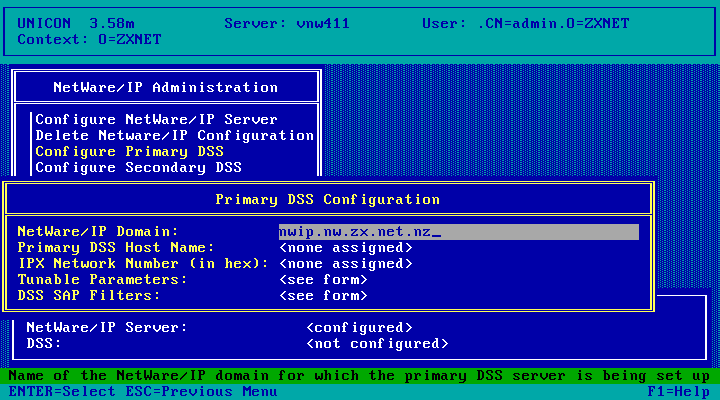Click Primary DSS Configuration title

click(328, 200)
